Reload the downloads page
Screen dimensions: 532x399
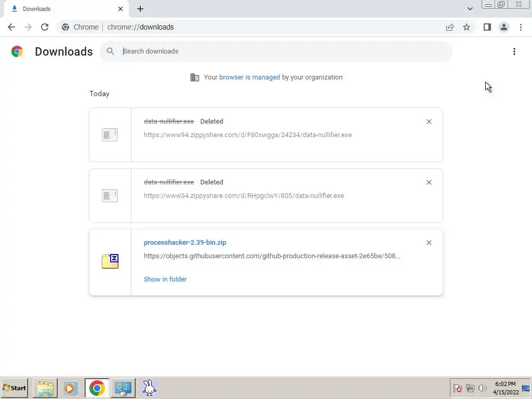[45, 27]
